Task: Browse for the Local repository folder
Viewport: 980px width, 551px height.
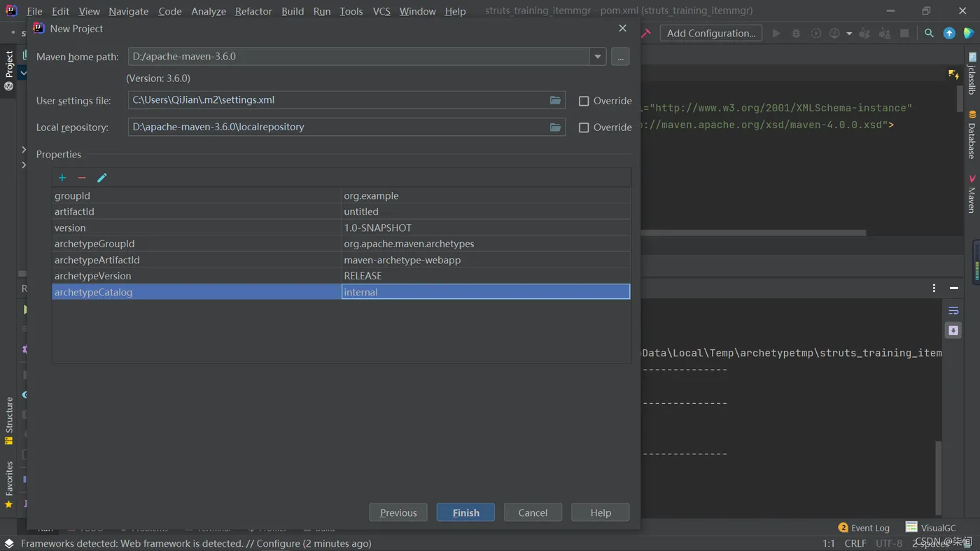Action: tap(555, 127)
